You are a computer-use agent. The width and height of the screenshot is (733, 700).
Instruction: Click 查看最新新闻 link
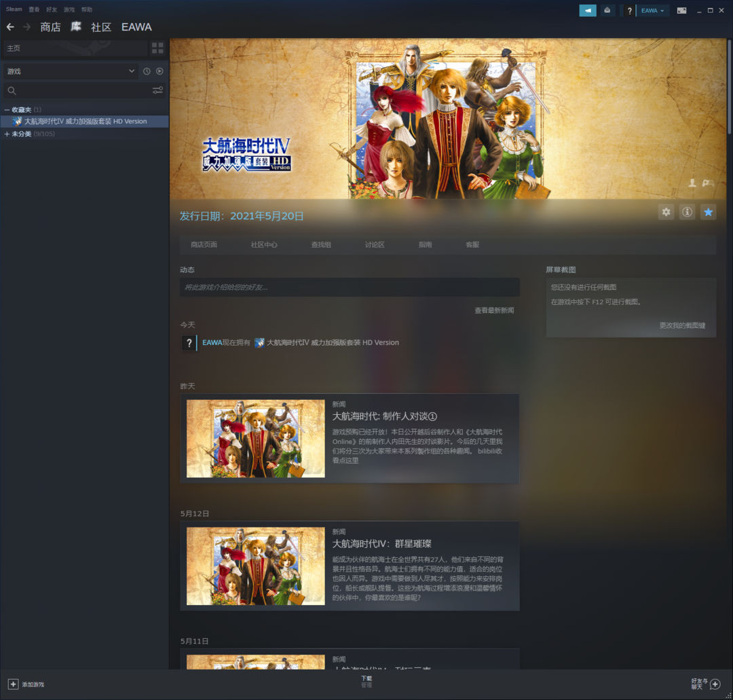pos(493,310)
